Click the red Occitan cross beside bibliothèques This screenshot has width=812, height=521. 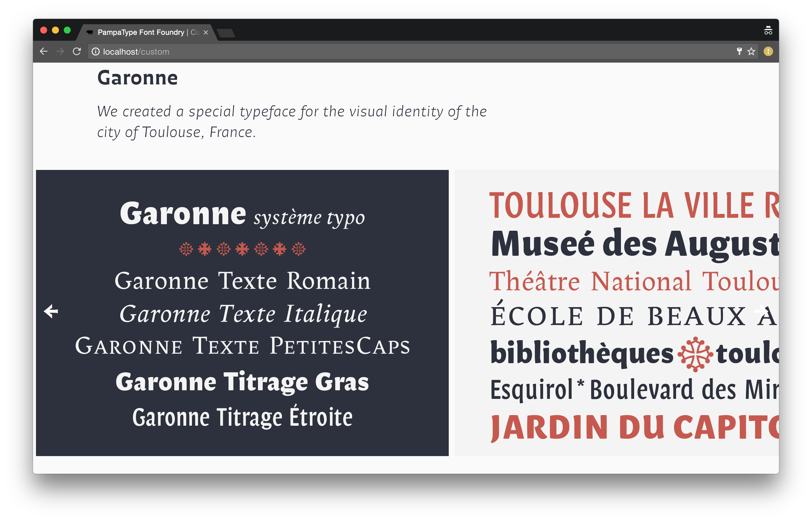pos(695,354)
